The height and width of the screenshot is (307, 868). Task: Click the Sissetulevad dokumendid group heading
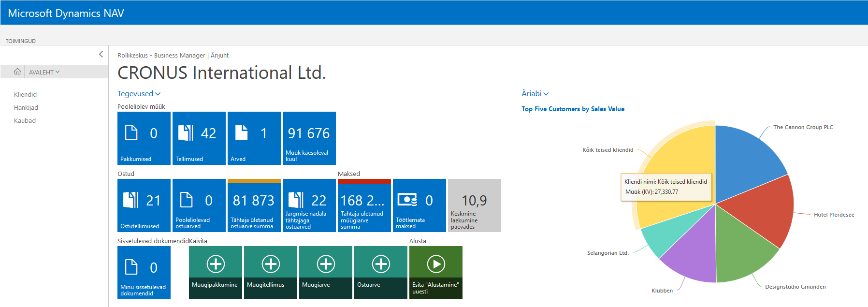click(x=153, y=241)
